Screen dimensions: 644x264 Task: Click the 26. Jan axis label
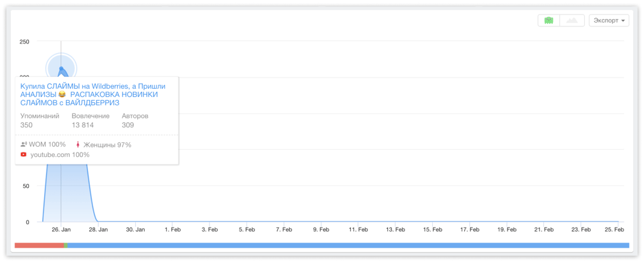click(x=61, y=230)
